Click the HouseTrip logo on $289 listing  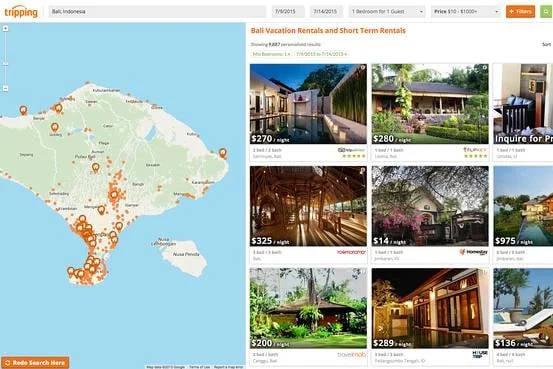480,354
